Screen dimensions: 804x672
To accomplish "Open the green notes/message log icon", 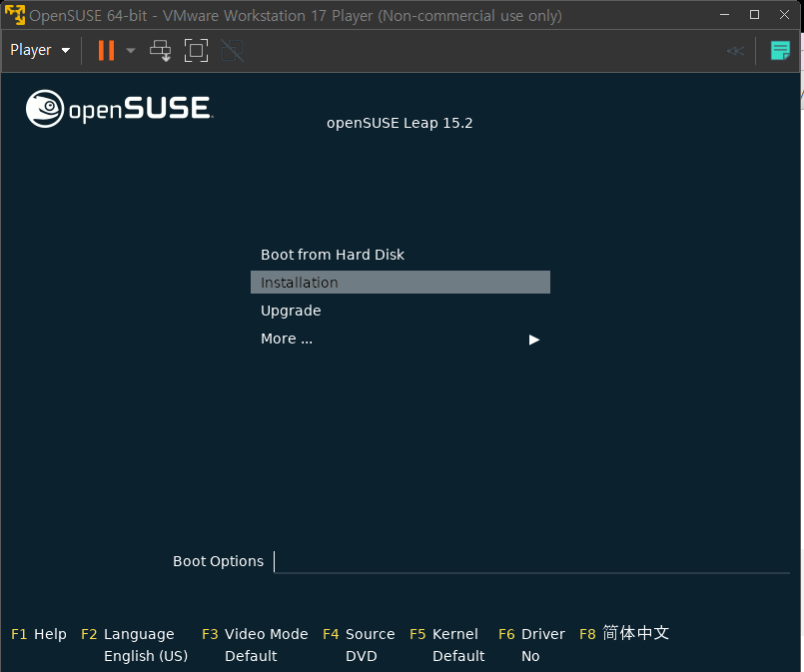I will pyautogui.click(x=780, y=50).
